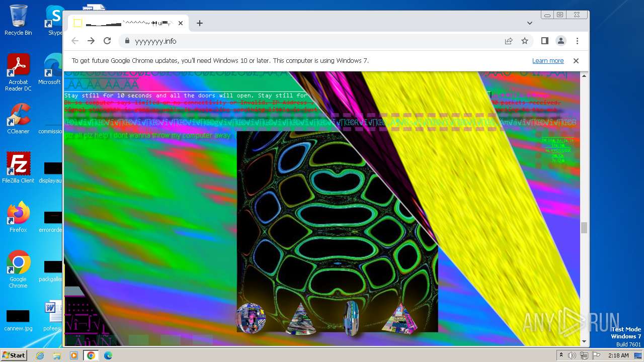Open Acrobat Reader DC desktop icon
This screenshot has width=644, height=362.
(18, 73)
